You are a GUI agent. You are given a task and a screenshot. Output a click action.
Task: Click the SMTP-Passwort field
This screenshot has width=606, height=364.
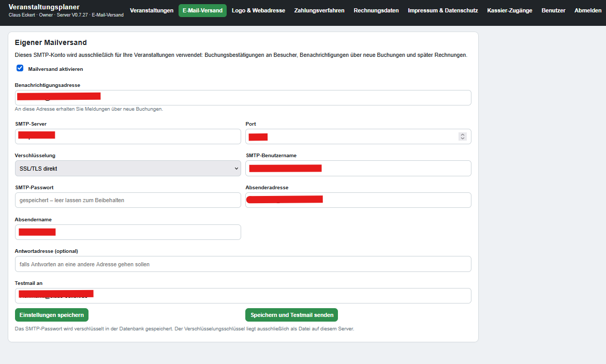pos(128,200)
